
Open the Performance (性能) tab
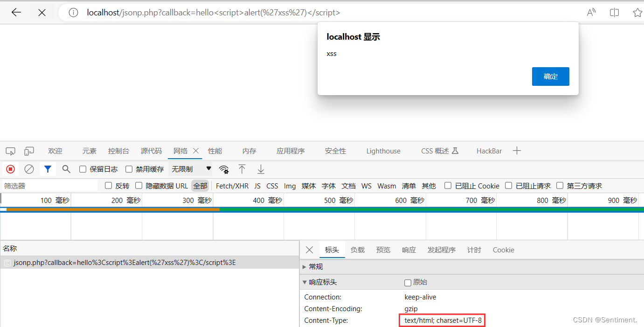coord(215,151)
